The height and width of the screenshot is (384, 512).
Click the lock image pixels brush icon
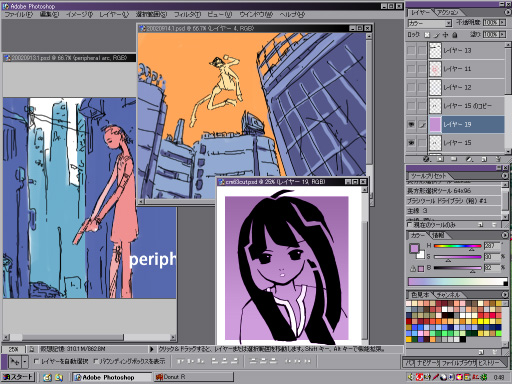(x=437, y=35)
